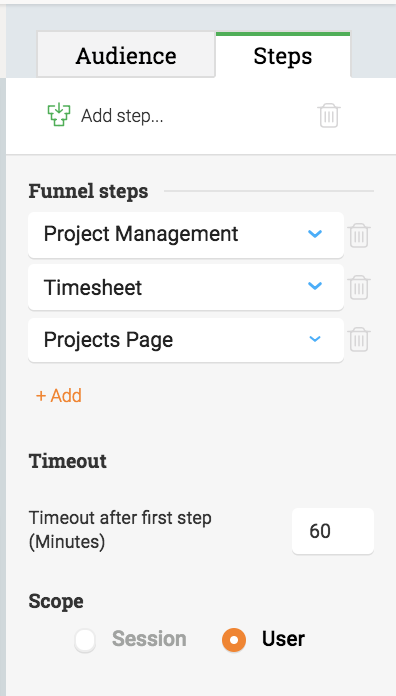The height and width of the screenshot is (696, 396).
Task: Delete the Project Management funnel step
Action: [359, 235]
